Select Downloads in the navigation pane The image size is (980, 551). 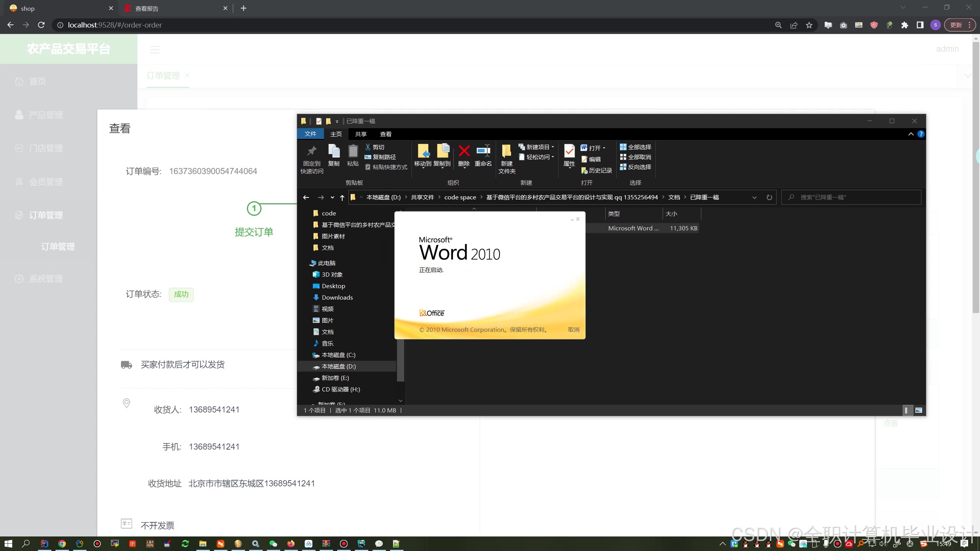coord(337,297)
